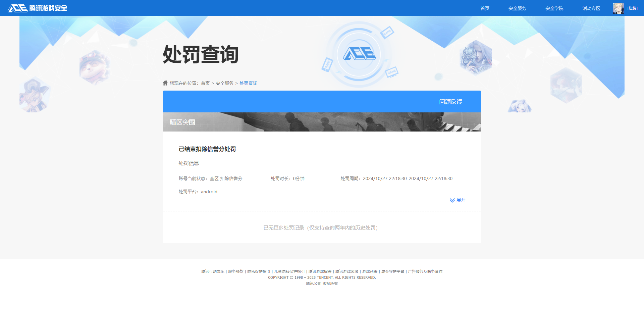
Task: Open the 问题反馈 feedback link
Action: [x=450, y=101]
